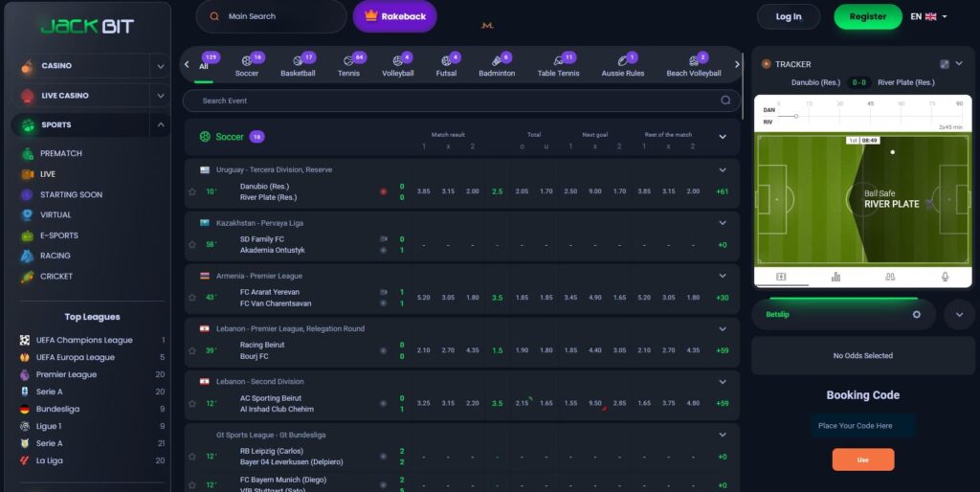Click the Register button

coord(867,17)
